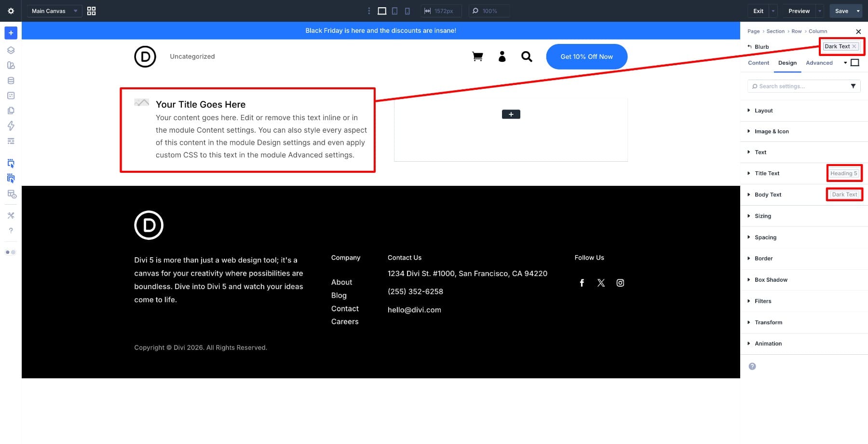Open the three-dot view options menu
This screenshot has height=444, width=868.
(x=369, y=11)
